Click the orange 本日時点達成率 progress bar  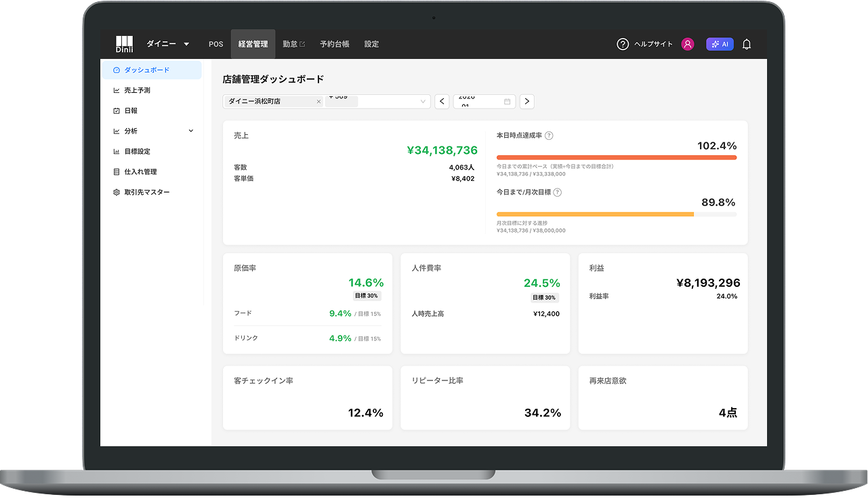click(616, 157)
